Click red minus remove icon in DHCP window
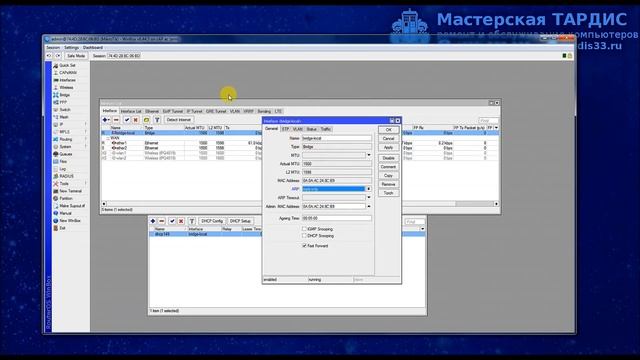640x360 pixels. (162, 221)
